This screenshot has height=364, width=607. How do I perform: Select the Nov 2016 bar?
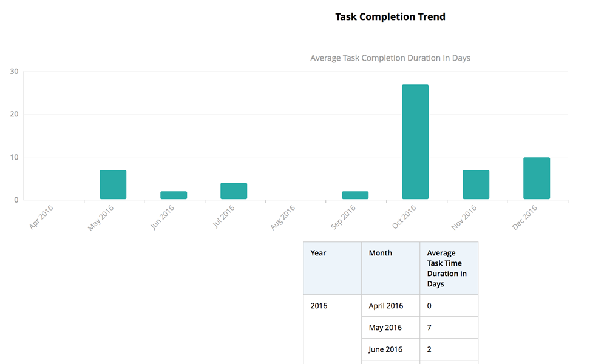click(x=476, y=184)
